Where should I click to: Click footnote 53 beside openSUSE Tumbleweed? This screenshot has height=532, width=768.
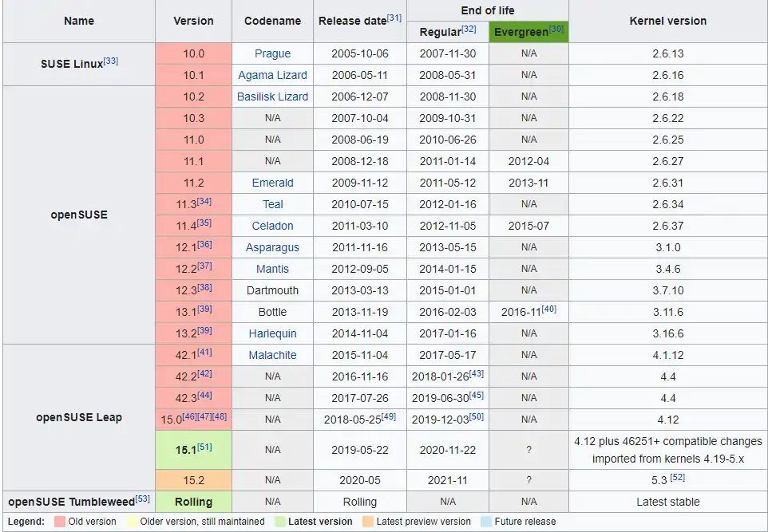point(143,499)
